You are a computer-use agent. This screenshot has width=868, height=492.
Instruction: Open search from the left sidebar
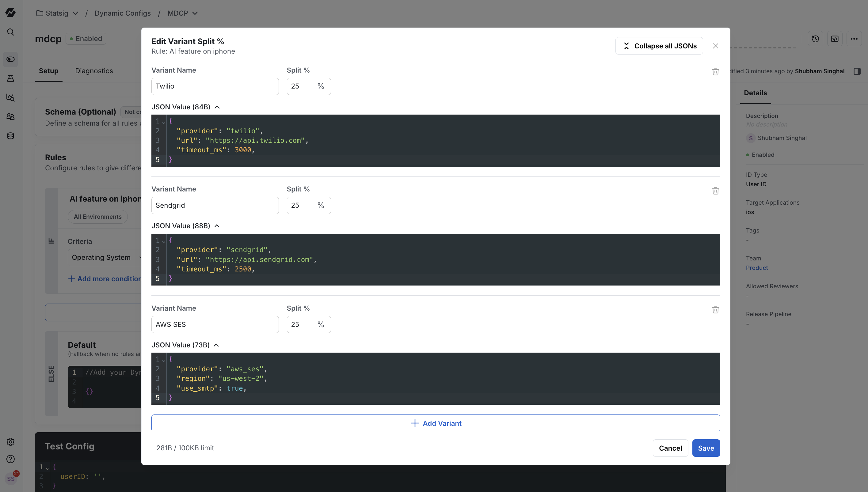coord(10,32)
